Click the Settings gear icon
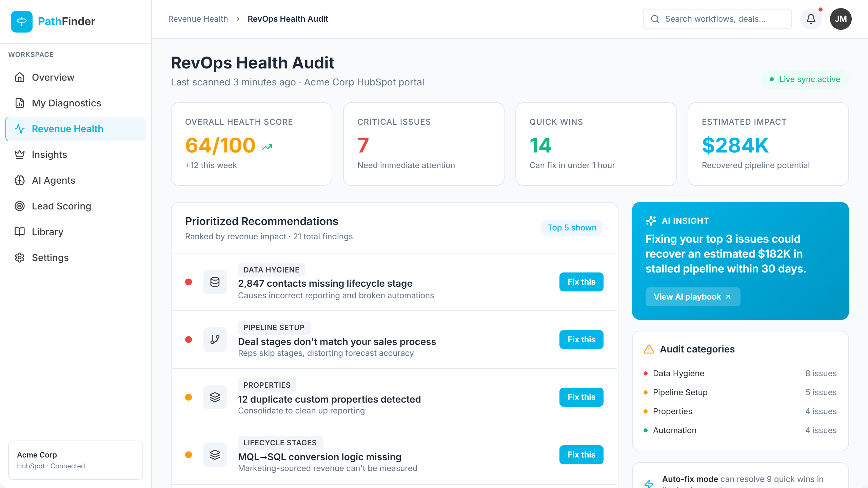 pyautogui.click(x=20, y=258)
